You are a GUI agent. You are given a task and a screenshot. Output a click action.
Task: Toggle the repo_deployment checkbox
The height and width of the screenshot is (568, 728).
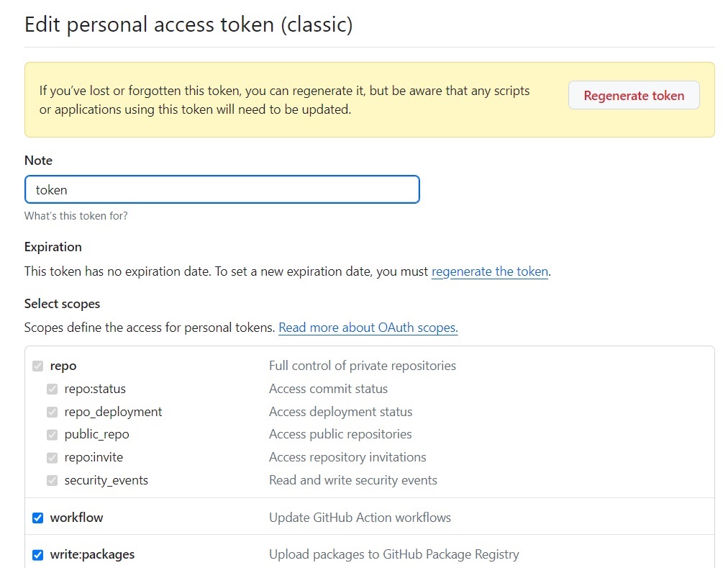pos(53,412)
